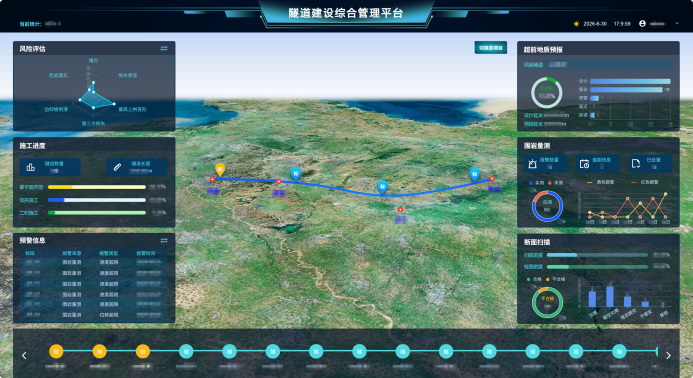The image size is (693, 378).
Task: Select the yellow pin marker on map
Action: [220, 169]
